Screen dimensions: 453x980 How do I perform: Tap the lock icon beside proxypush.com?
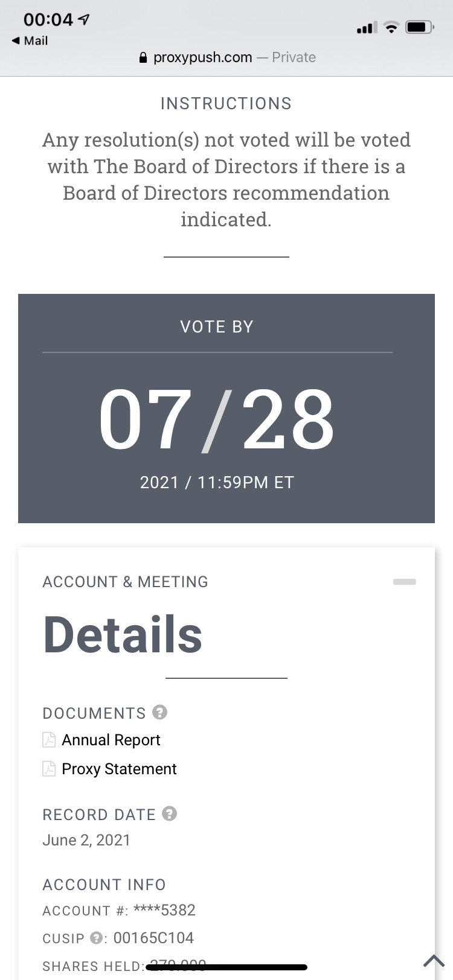pos(143,58)
